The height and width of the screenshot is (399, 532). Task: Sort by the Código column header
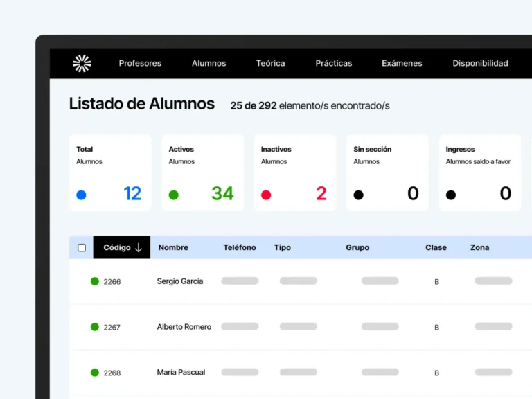(x=122, y=247)
